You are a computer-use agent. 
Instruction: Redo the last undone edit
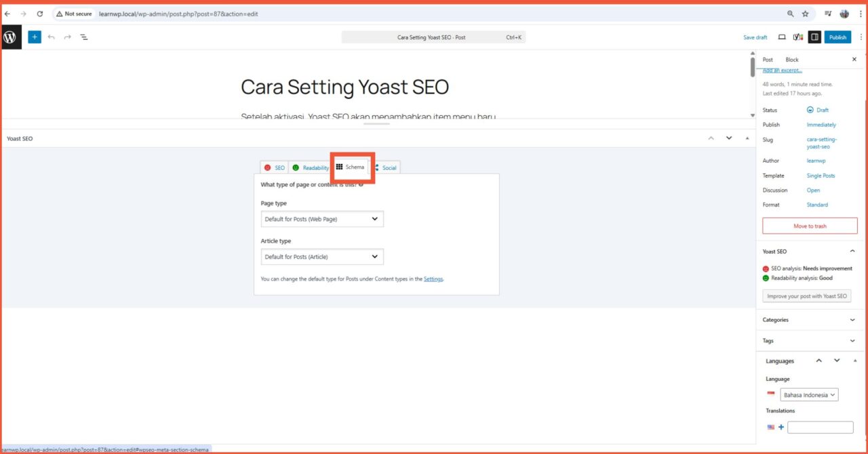(67, 37)
